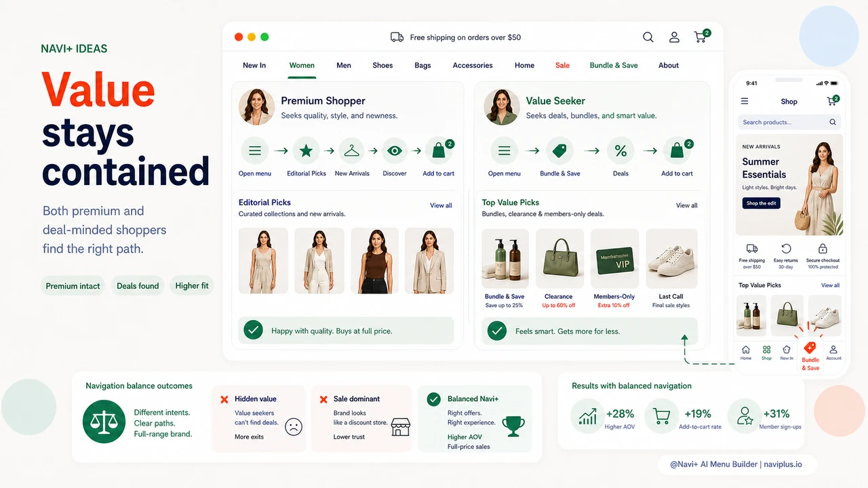This screenshot has height=488, width=868.
Task: Click the Hidden value sad face icon
Action: pos(293,426)
